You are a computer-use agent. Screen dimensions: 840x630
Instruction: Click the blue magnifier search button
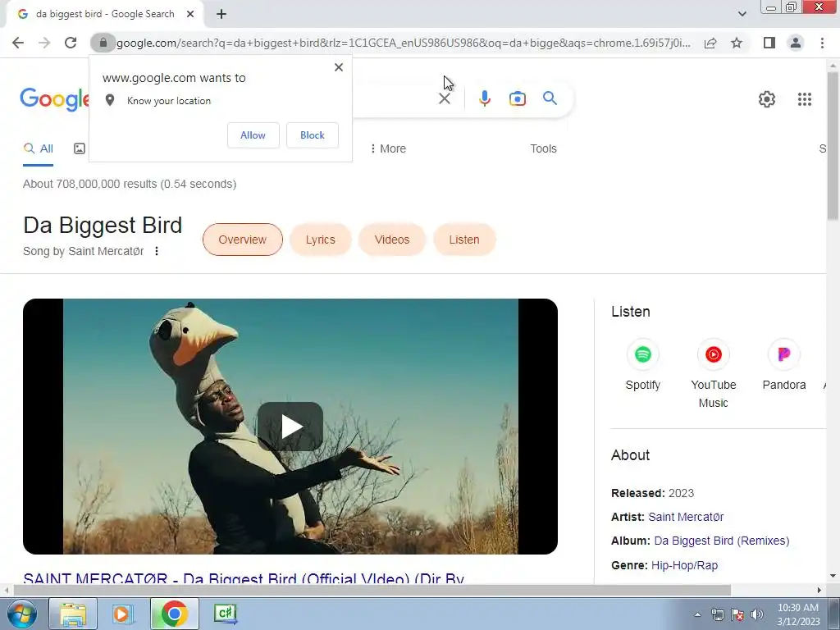(x=550, y=98)
